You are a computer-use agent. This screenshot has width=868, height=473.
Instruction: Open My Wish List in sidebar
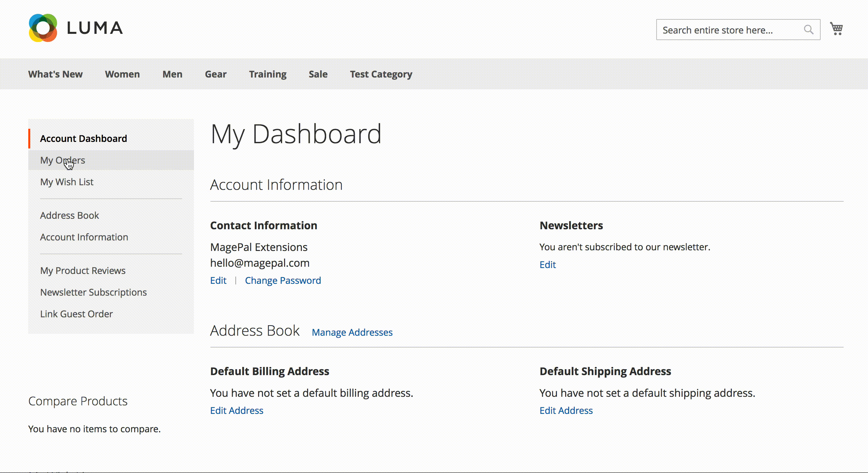(x=67, y=182)
